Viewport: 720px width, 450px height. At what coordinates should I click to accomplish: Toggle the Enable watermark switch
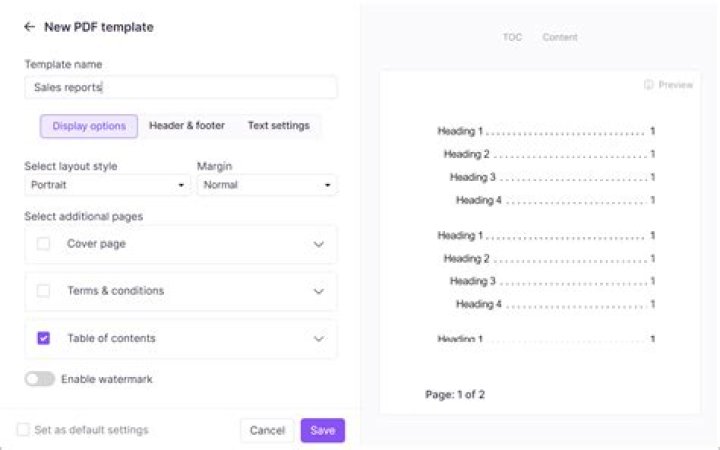tap(40, 379)
